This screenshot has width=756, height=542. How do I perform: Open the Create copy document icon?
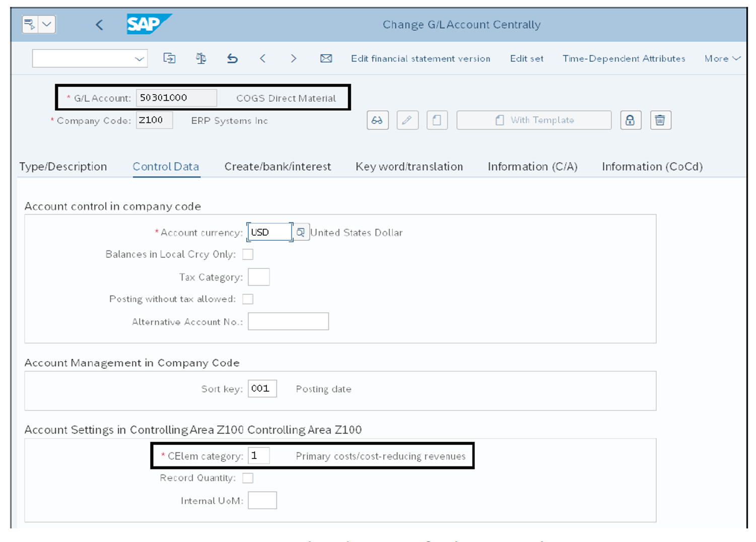437,120
